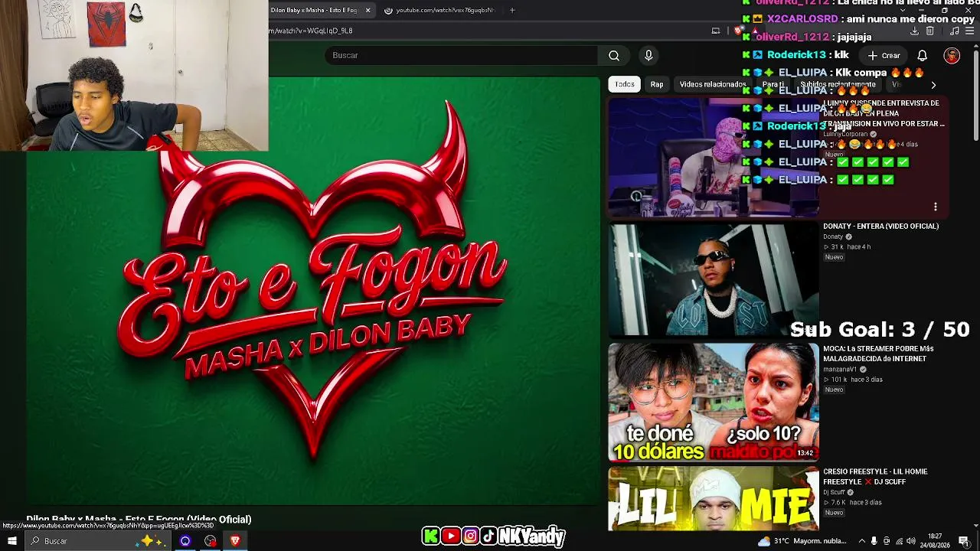Close the Dilon Baby x Masha tab
The height and width of the screenshot is (551, 980).
pyautogui.click(x=367, y=10)
